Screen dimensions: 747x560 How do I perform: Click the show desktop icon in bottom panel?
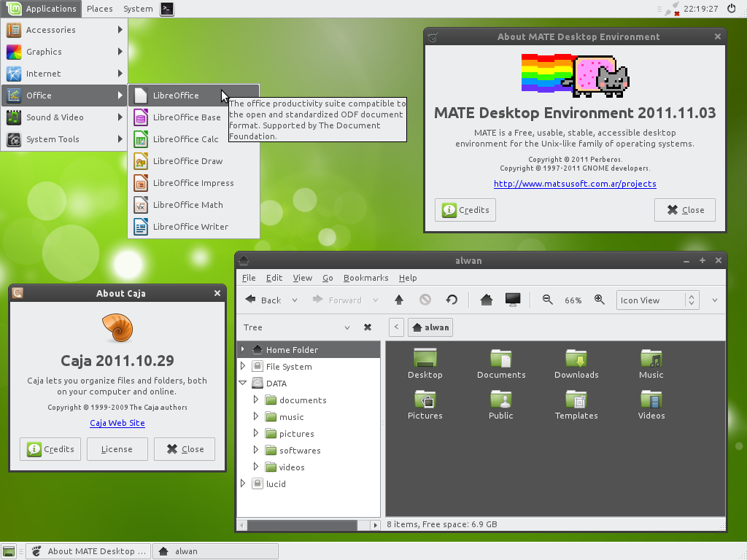pyautogui.click(x=9, y=551)
